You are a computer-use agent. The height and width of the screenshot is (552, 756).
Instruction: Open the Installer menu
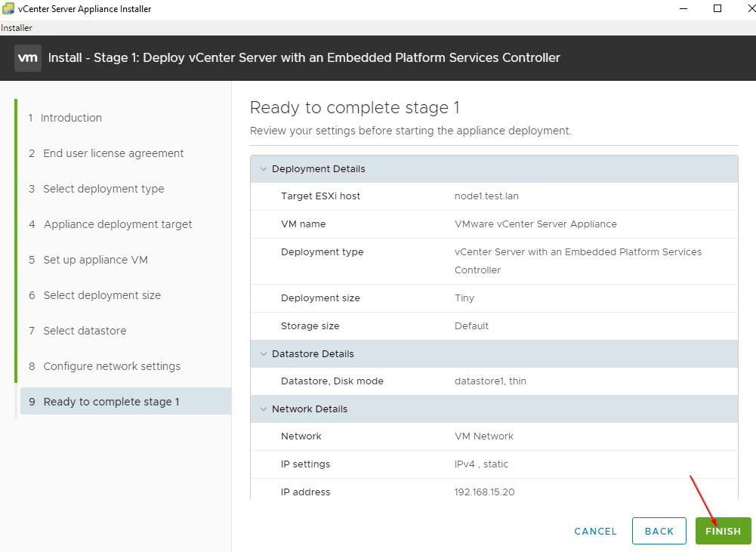(17, 28)
